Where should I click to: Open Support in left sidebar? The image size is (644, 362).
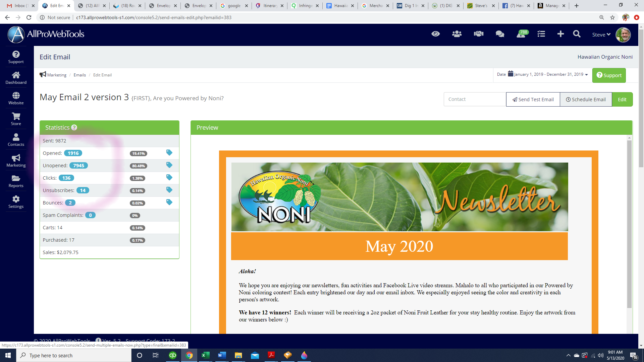tap(16, 57)
